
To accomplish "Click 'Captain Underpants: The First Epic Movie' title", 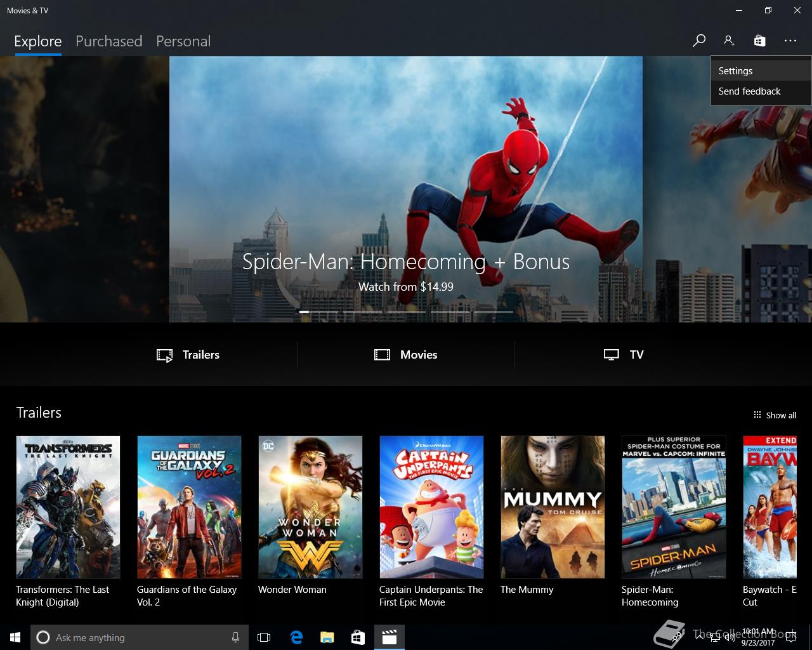I will pyautogui.click(x=431, y=596).
